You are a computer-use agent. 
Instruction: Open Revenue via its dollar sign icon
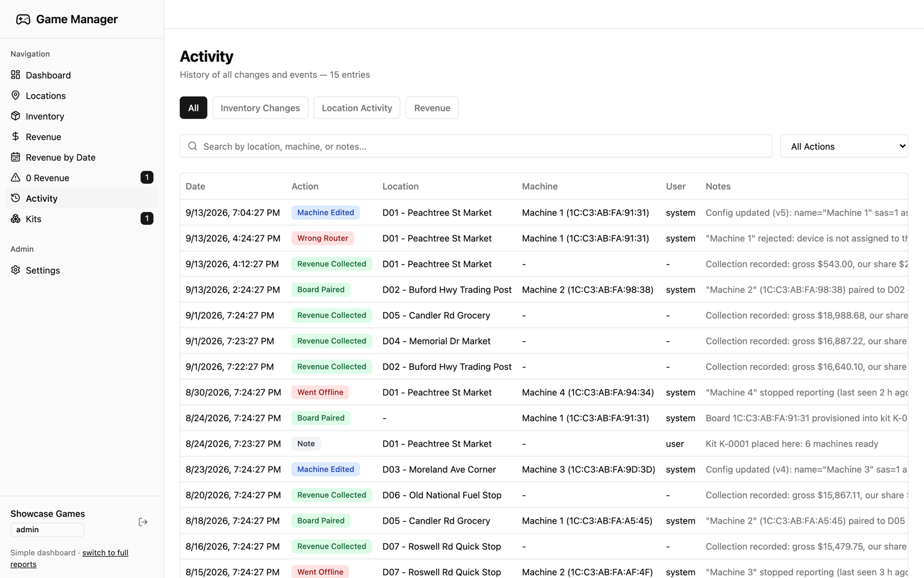tap(16, 136)
